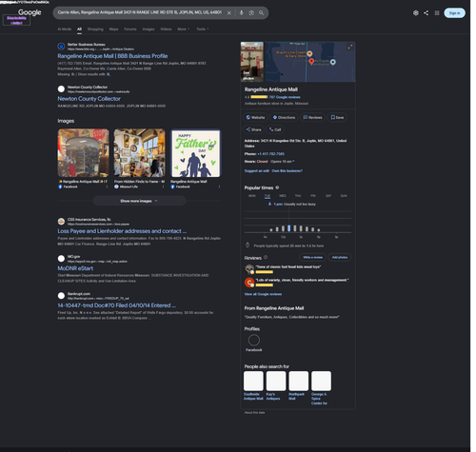Open the Facebook profile circle icon
Screen dimensions: 476x452
[x=254, y=341]
